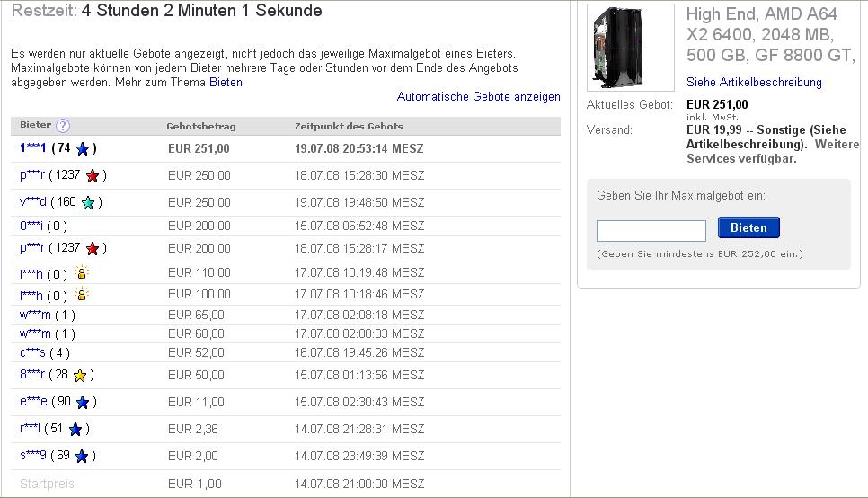Open p***r link in EUR 250,00 row

(x=31, y=175)
